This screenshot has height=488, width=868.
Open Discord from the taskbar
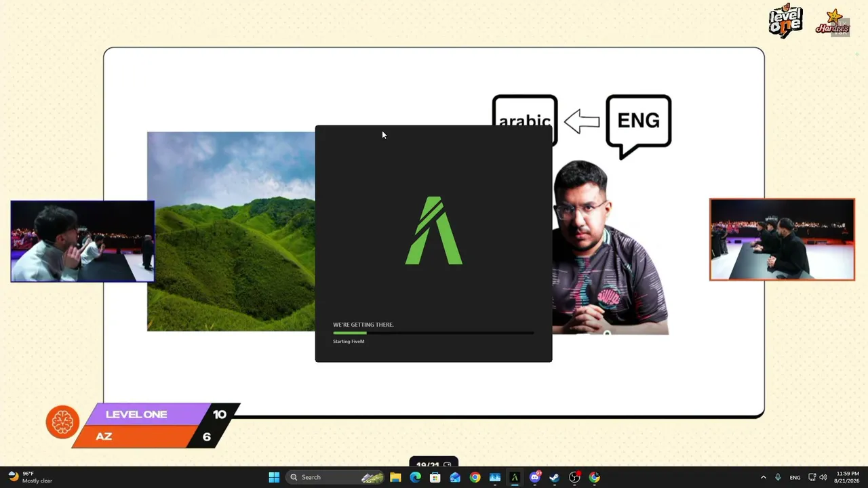535,477
